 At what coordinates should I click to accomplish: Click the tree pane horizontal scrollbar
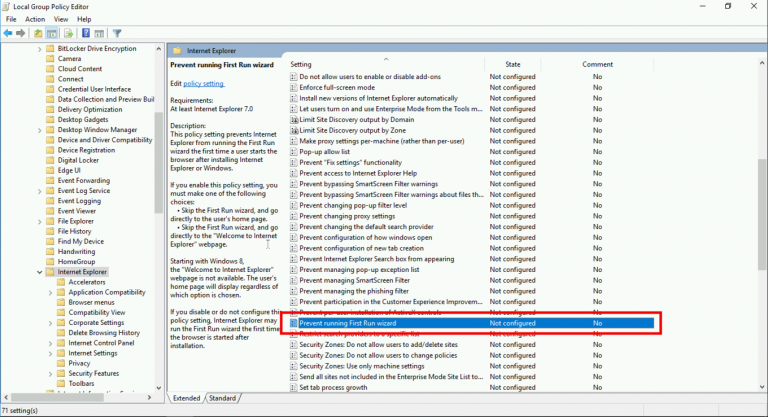57,397
